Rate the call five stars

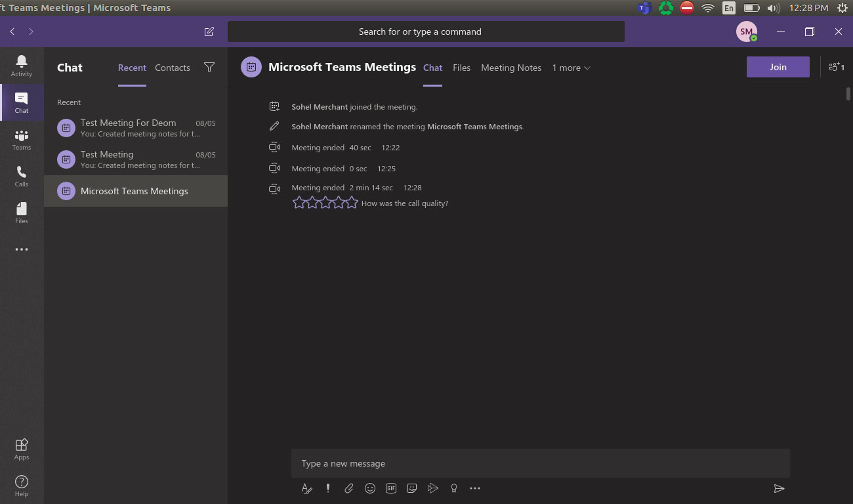(x=352, y=203)
